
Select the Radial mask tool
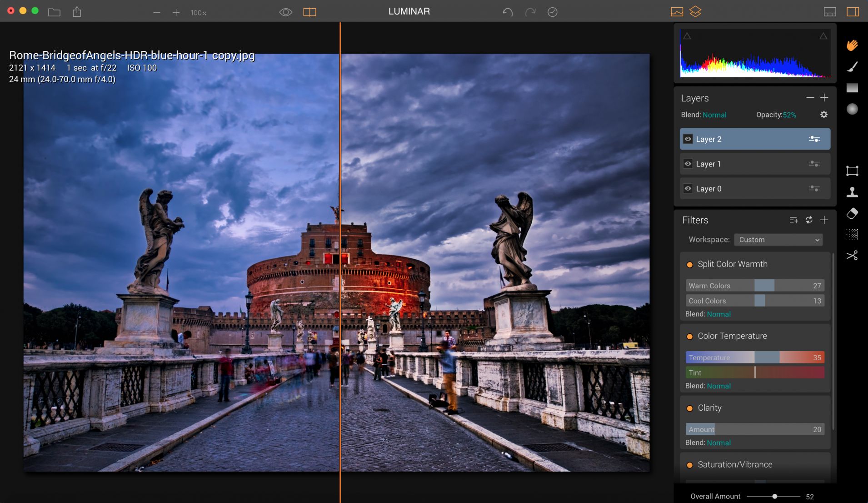point(852,109)
